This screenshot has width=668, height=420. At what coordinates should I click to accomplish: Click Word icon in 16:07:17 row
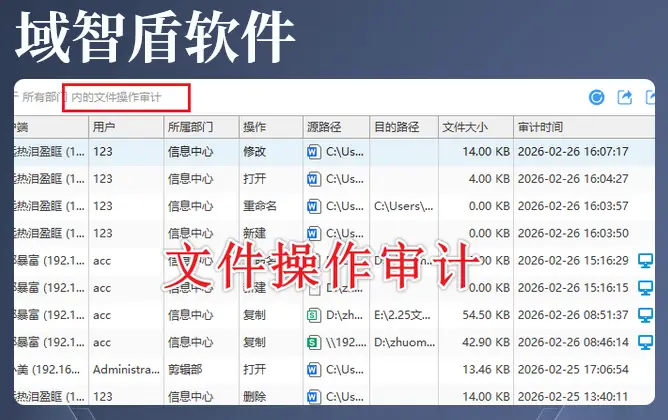[x=314, y=152]
